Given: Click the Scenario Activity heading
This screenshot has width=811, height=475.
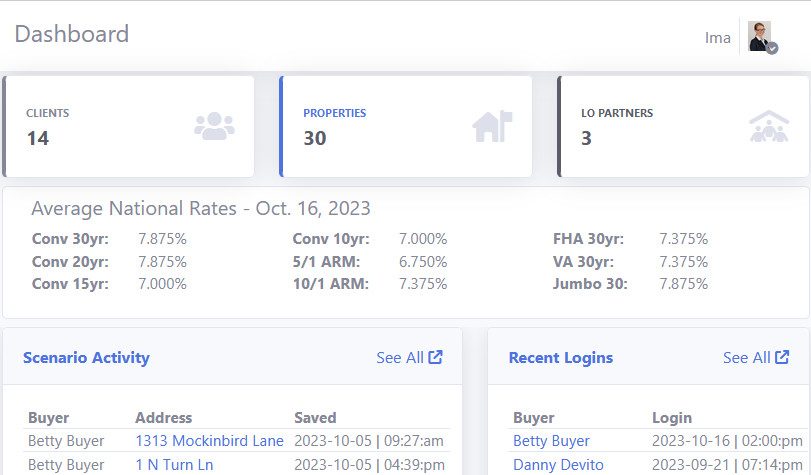Looking at the screenshot, I should point(86,357).
